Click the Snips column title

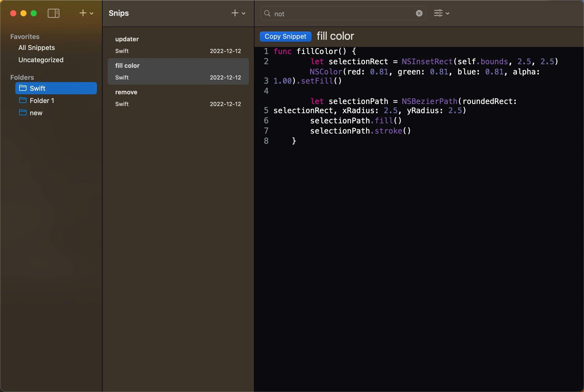coord(119,13)
